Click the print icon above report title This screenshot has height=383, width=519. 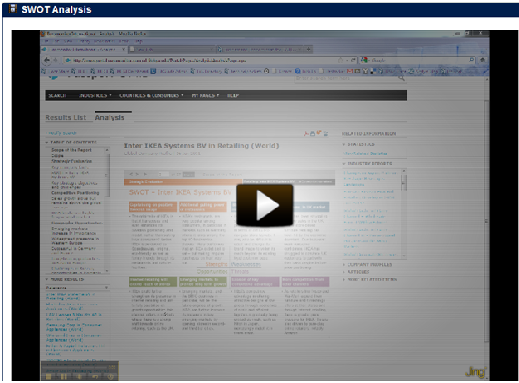312,134
